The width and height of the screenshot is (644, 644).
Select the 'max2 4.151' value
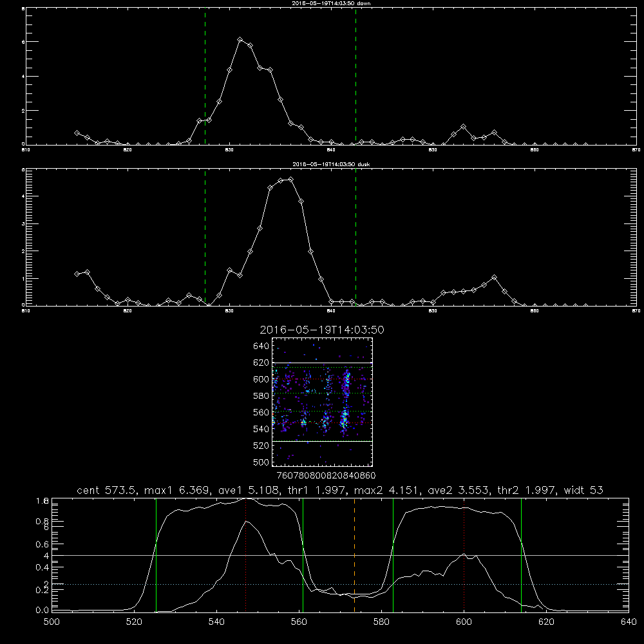[x=387, y=490]
